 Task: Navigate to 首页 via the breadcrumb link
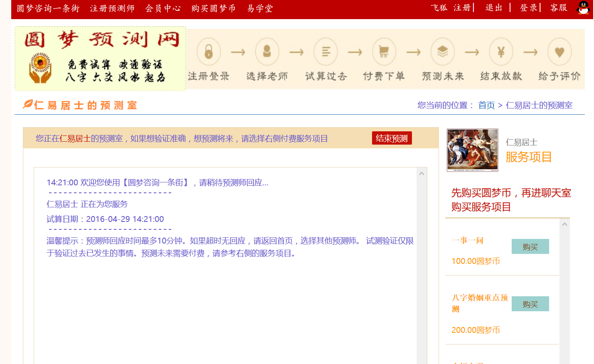(486, 105)
